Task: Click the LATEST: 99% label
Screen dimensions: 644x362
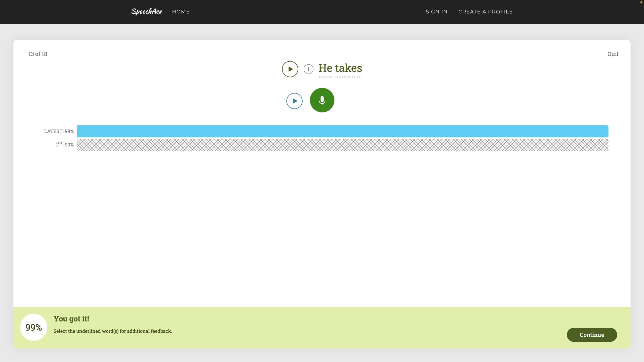Action: 59,131
